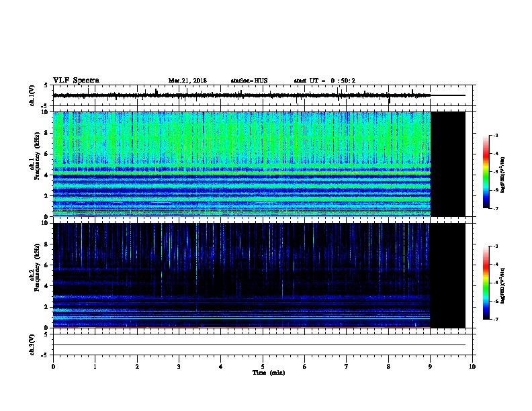This screenshot has height=411, width=532.
Task: Click the "10" minute tick on time axis
Action: tap(472, 367)
